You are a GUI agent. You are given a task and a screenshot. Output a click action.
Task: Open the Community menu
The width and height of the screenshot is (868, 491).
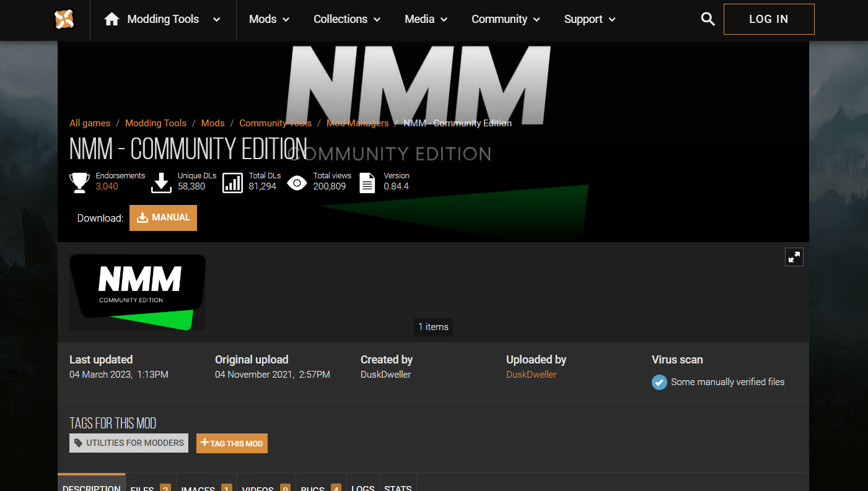(x=506, y=19)
